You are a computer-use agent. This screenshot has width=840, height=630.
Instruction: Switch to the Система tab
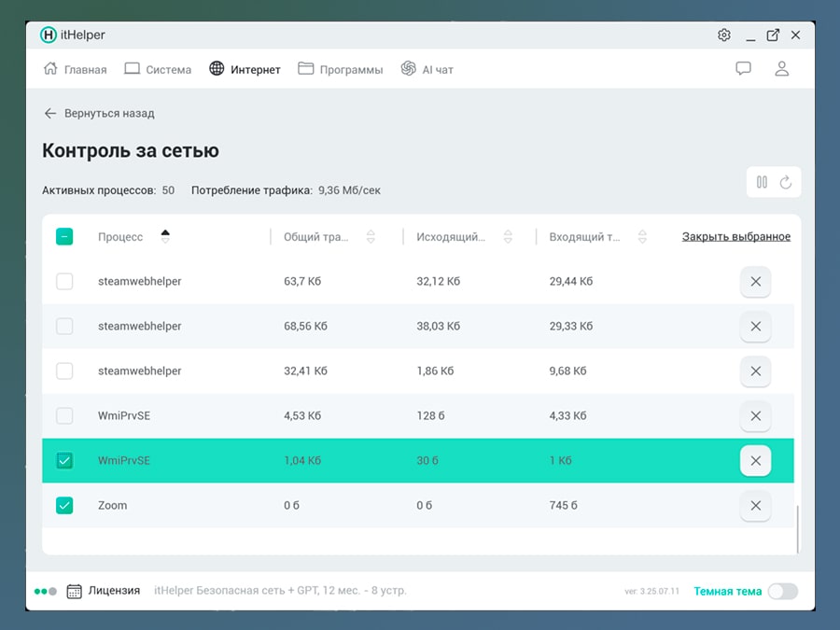tap(158, 70)
